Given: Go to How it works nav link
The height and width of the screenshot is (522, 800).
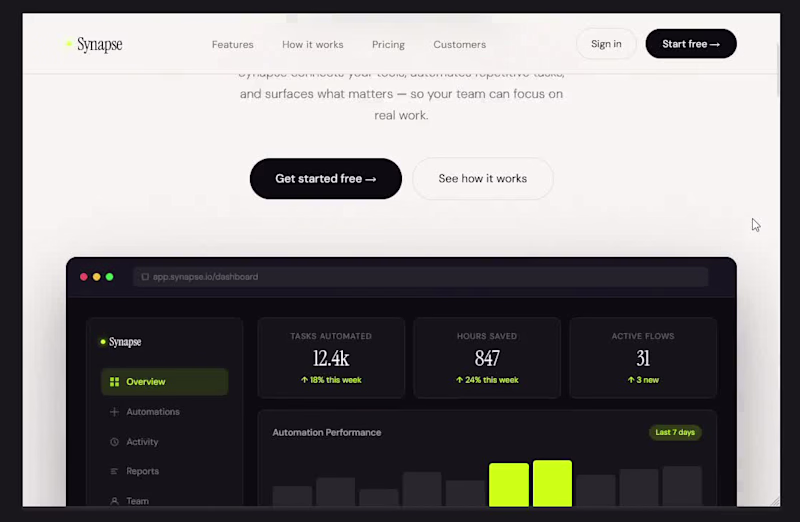Looking at the screenshot, I should point(313,44).
